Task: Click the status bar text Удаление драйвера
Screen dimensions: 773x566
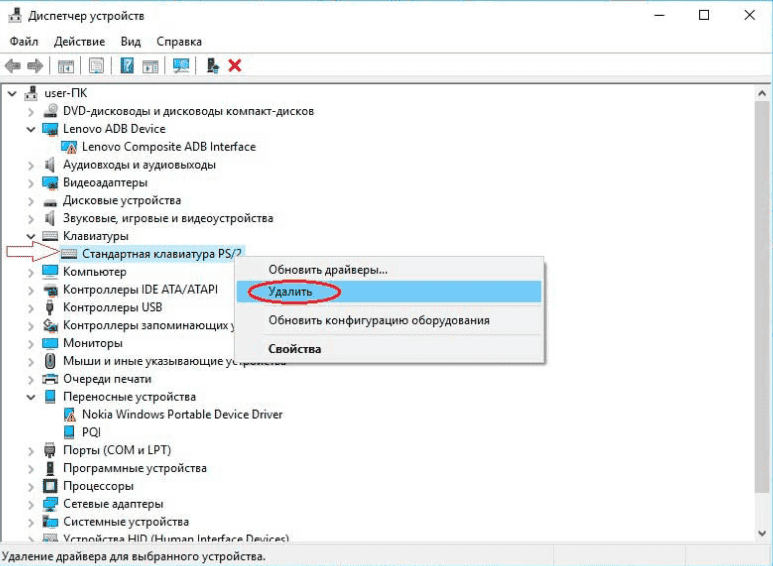Action: coord(134,557)
